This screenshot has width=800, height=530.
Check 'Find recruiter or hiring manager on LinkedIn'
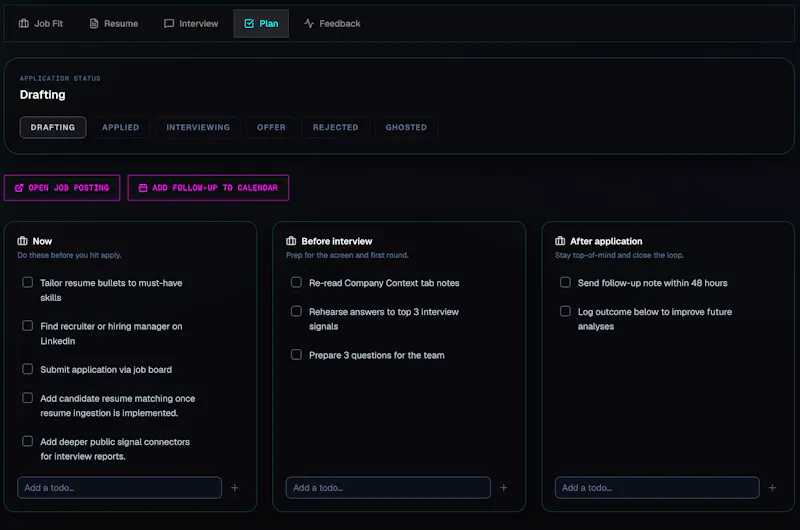tap(28, 326)
